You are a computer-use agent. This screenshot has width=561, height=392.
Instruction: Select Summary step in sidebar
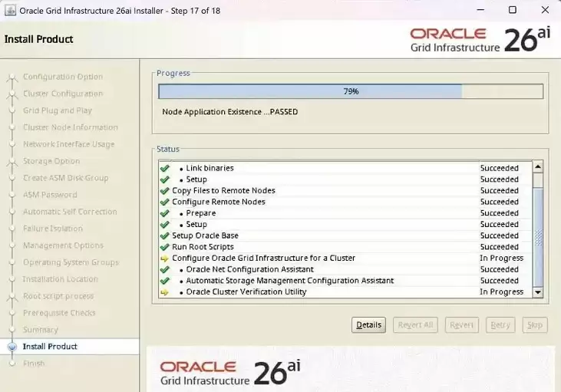[41, 329]
